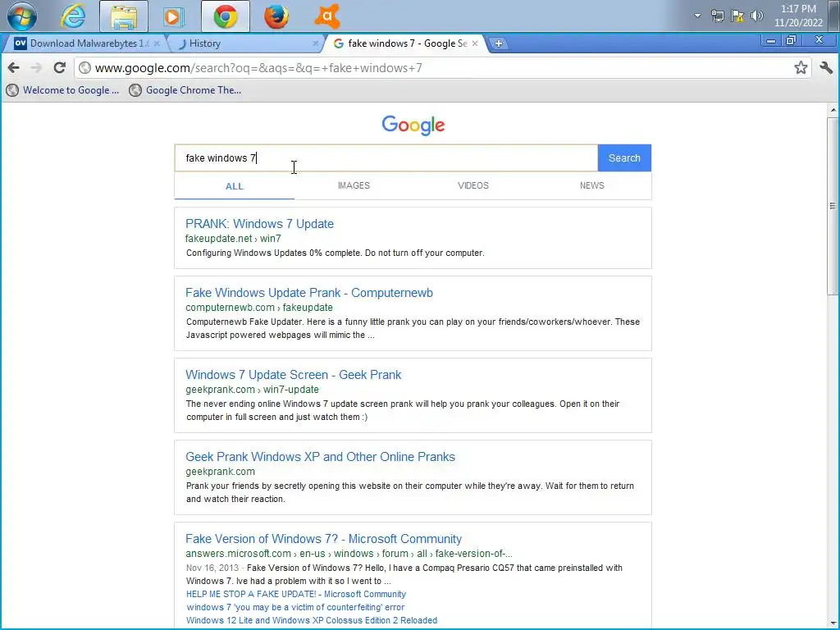The height and width of the screenshot is (630, 840).
Task: Click the blue Search button
Action: (624, 158)
